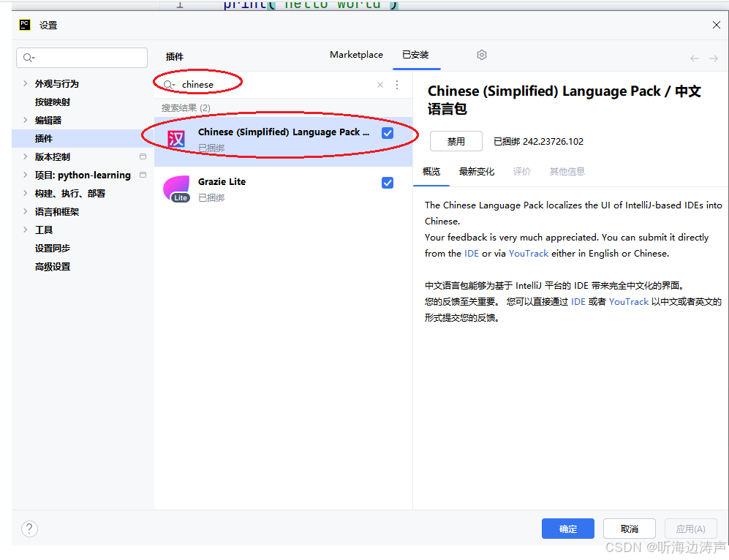
Task: Open the YouTrack link in English description
Action: pyautogui.click(x=529, y=253)
